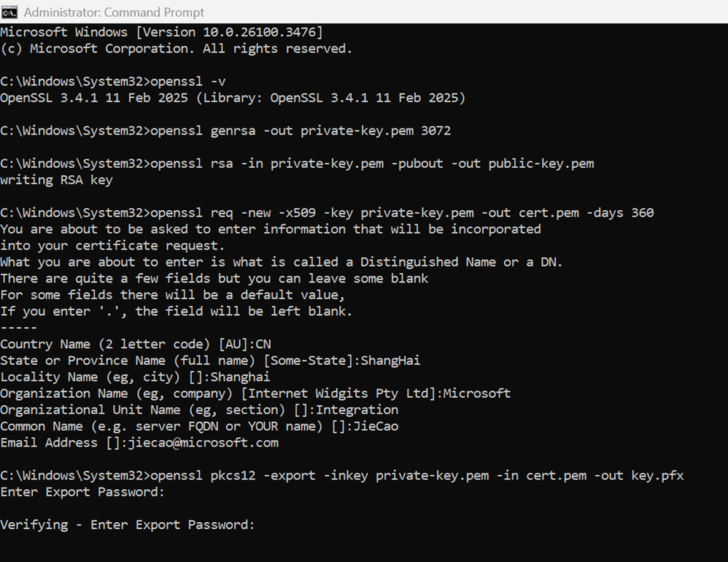
Task: Click the Organization Name value 'Microsoft'
Action: pyautogui.click(x=477, y=393)
